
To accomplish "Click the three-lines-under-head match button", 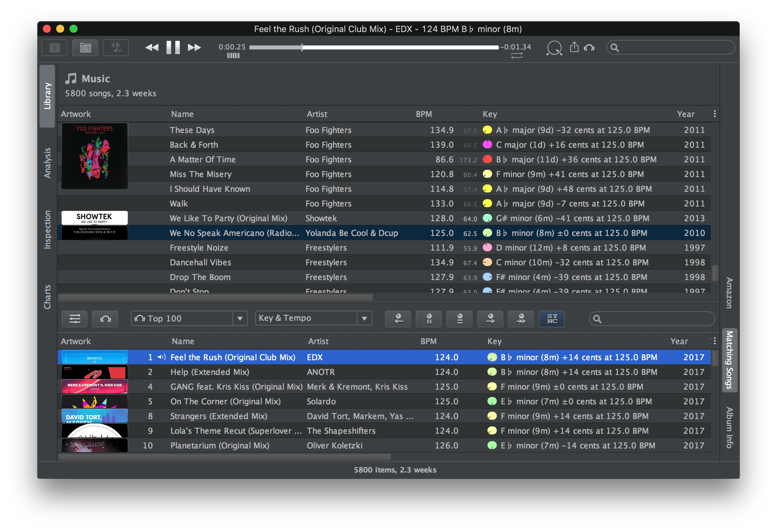I will pos(460,319).
